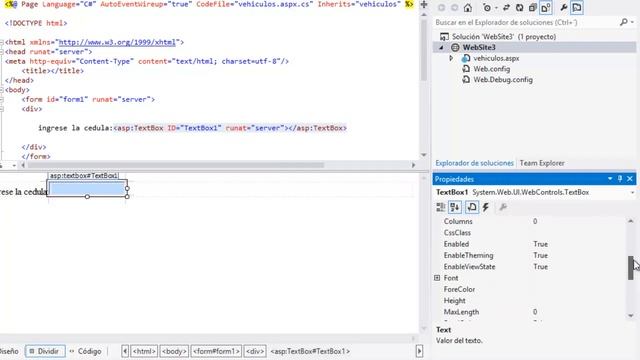Select the <body> tag breadcrumb

[x=174, y=351]
